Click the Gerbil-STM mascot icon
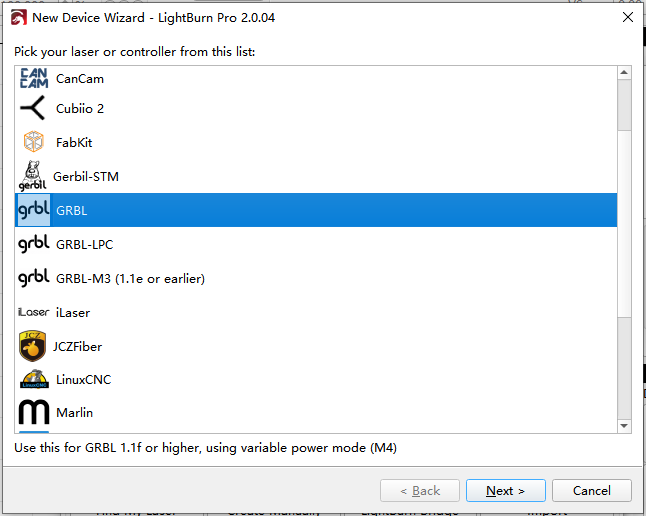The image size is (646, 516). [33, 176]
